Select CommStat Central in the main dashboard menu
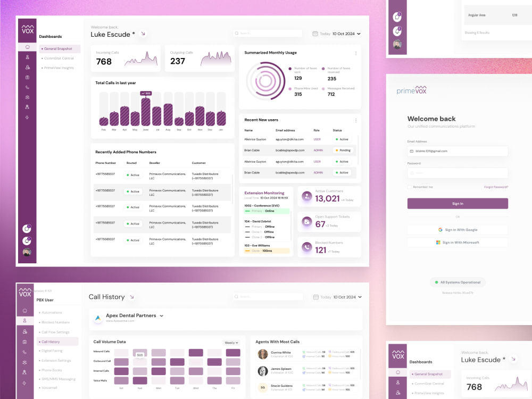The width and height of the screenshot is (532, 399). point(59,59)
